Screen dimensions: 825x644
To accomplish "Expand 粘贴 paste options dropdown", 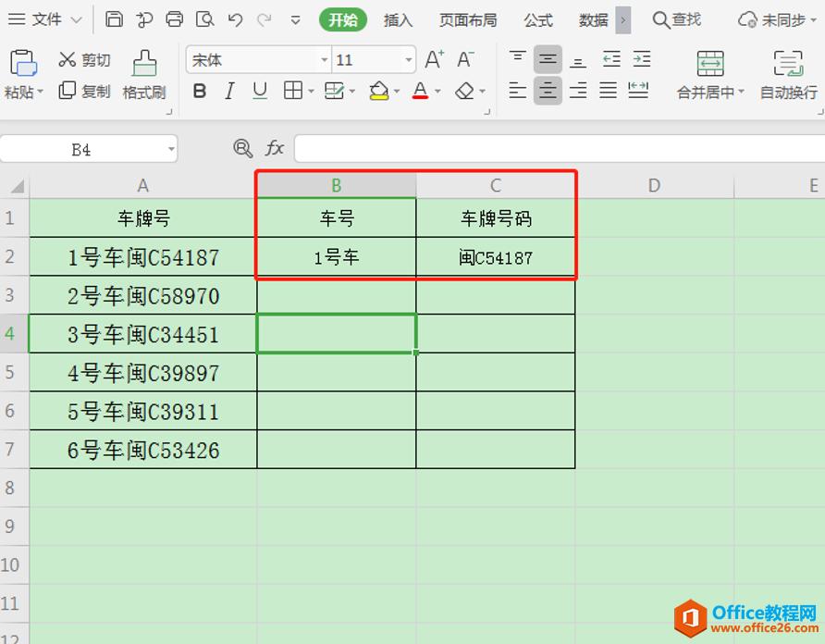I will click(40, 92).
